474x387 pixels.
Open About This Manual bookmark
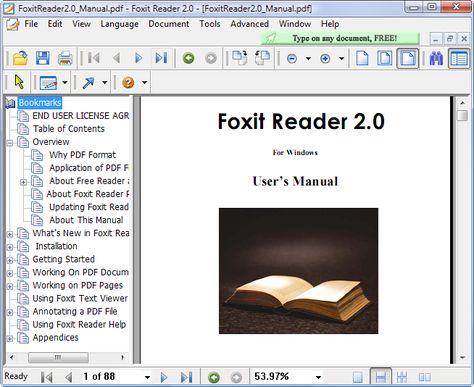(86, 220)
